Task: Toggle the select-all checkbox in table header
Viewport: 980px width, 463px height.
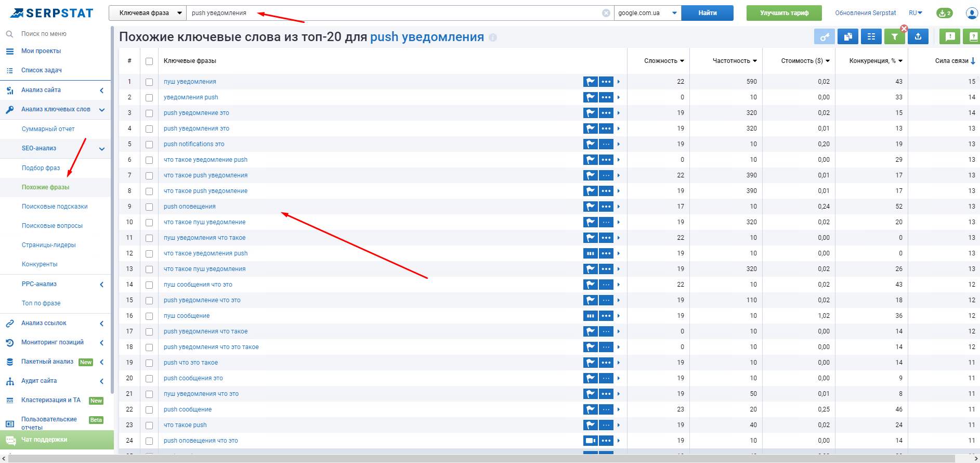Action: tap(149, 61)
